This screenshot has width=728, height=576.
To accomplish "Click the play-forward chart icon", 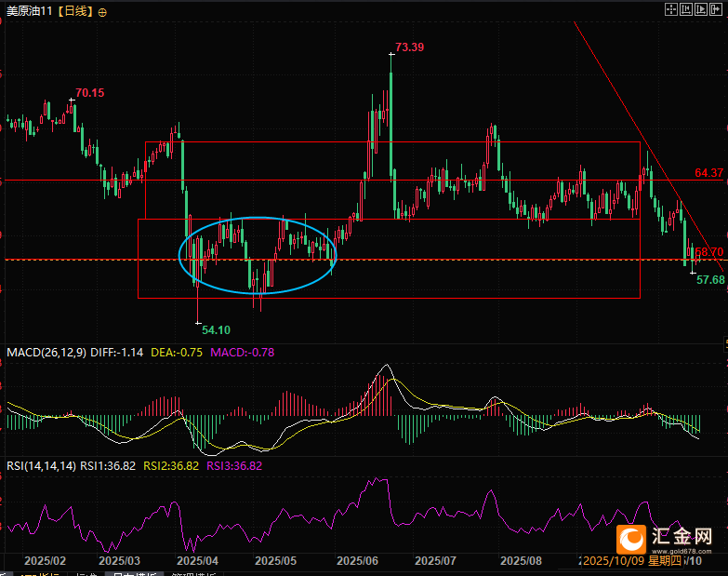I will coord(702,9).
